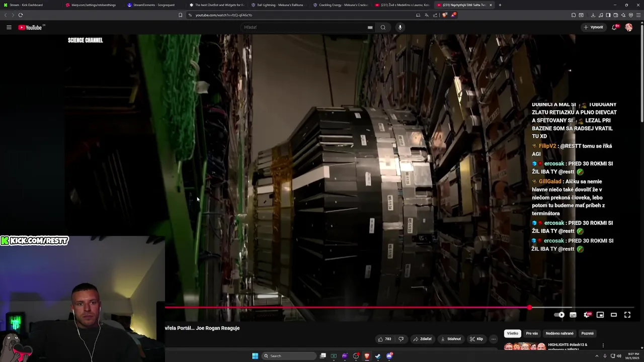The image size is (644, 362).
Task: Reload the page with refresh button
Action: (21, 15)
